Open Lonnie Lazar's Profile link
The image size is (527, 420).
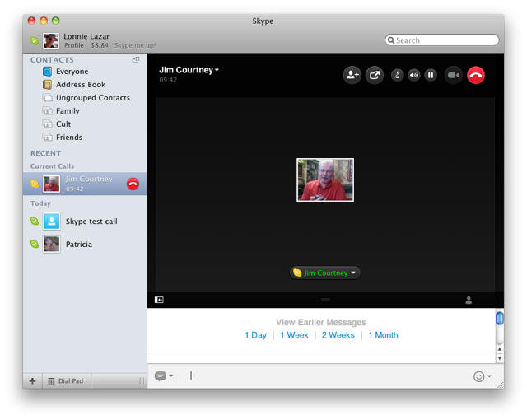74,45
